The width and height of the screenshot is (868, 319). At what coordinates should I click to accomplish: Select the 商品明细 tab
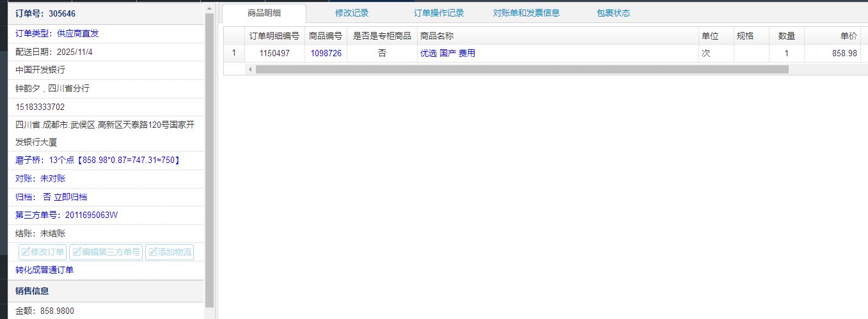point(264,13)
